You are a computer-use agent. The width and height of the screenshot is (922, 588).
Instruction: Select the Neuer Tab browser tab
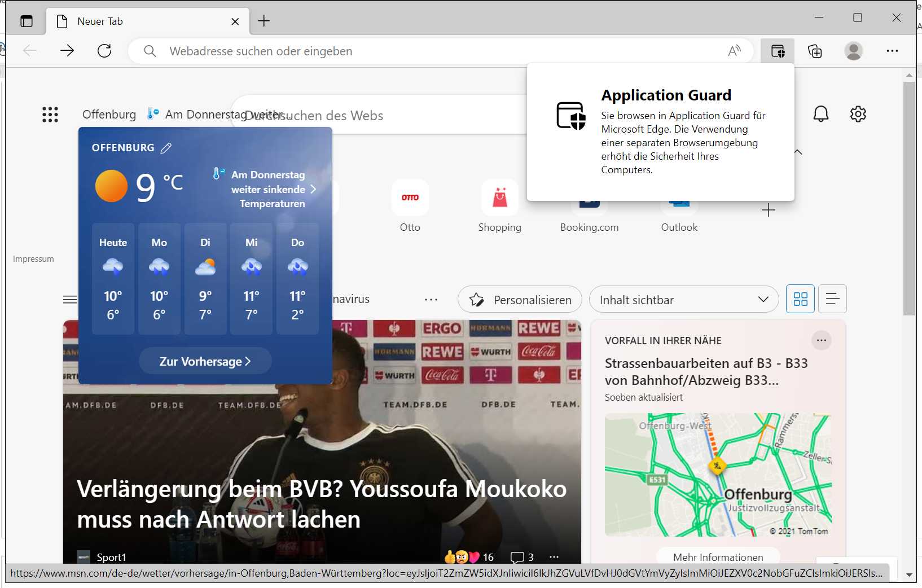coord(141,21)
